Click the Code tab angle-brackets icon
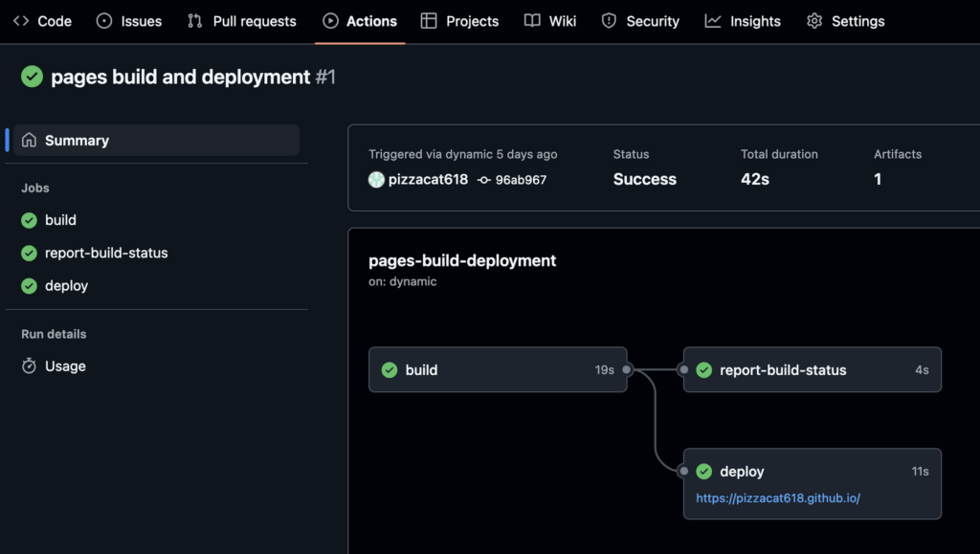This screenshot has width=980, height=554. coord(21,21)
